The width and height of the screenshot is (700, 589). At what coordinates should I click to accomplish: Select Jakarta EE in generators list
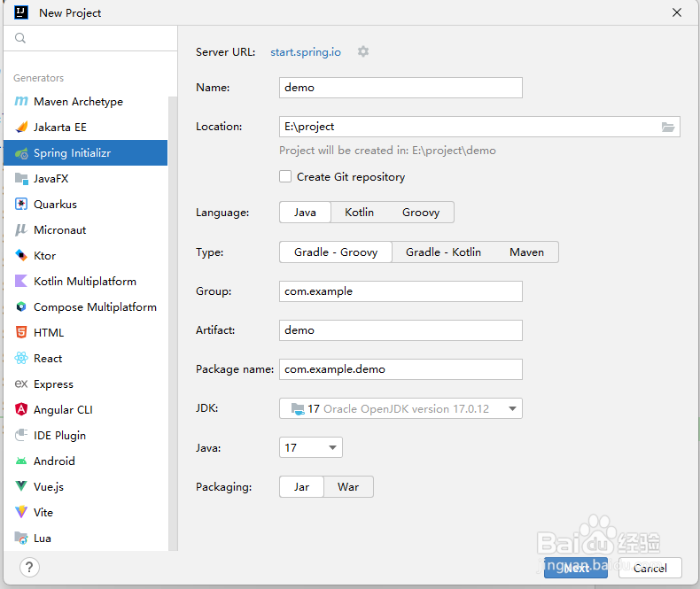[60, 128]
